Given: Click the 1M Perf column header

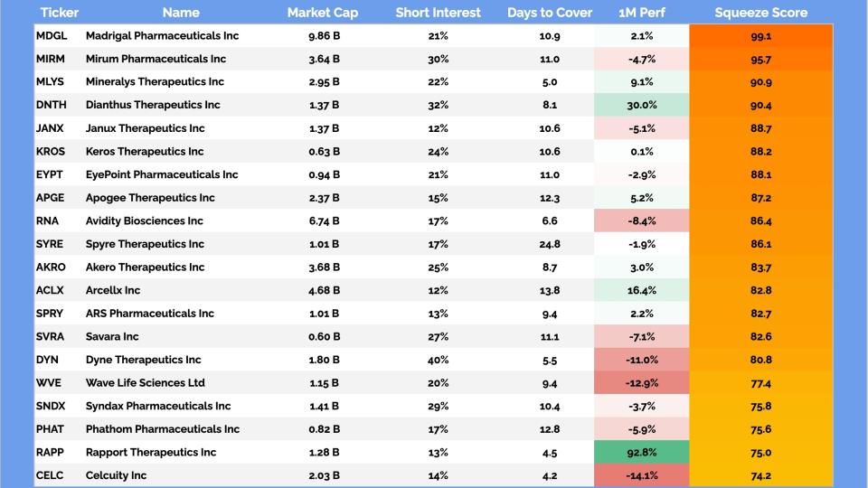Looking at the screenshot, I should (x=641, y=13).
